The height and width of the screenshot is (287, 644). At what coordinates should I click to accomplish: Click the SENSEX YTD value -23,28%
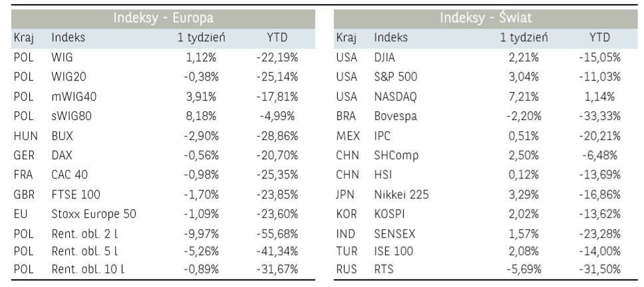(599, 233)
